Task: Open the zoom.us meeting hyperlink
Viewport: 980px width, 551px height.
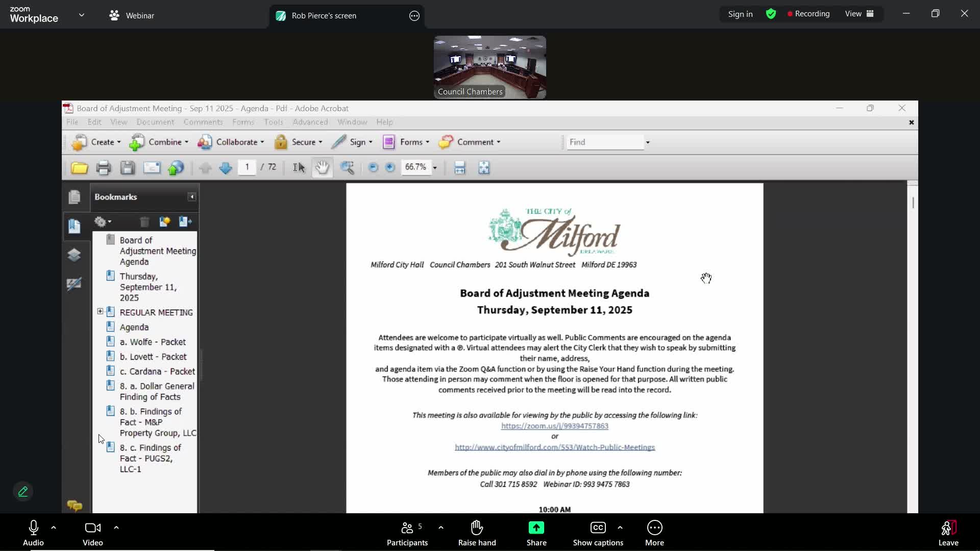Action: tap(554, 426)
